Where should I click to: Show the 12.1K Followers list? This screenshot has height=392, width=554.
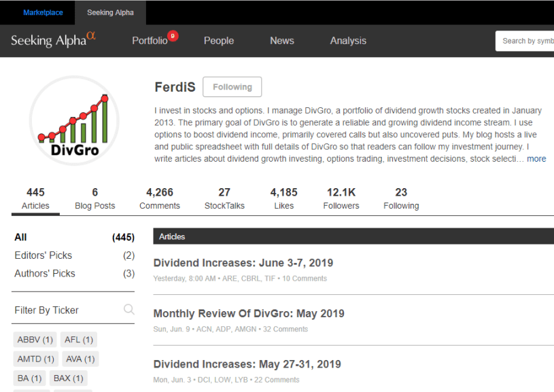coord(341,199)
